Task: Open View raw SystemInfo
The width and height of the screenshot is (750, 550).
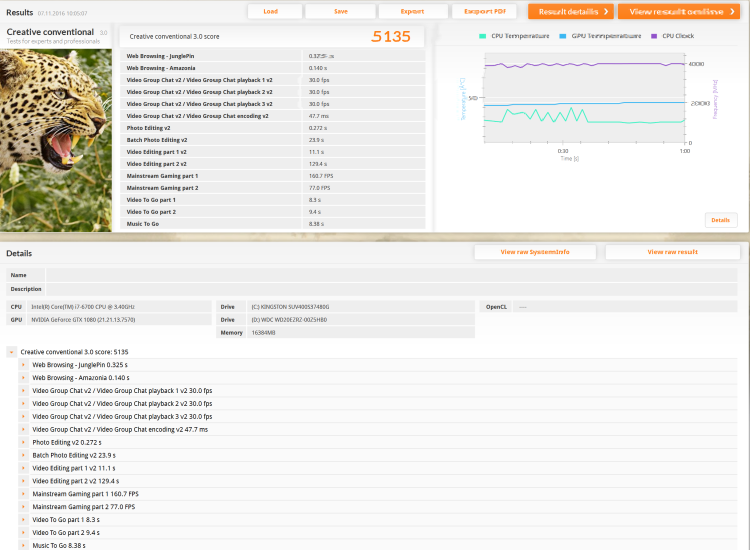Action: pyautogui.click(x=535, y=252)
